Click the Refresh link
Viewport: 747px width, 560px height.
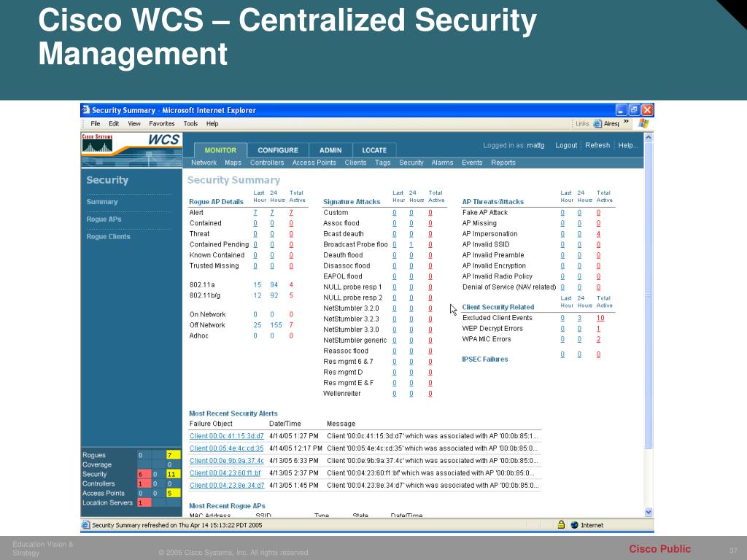[597, 145]
